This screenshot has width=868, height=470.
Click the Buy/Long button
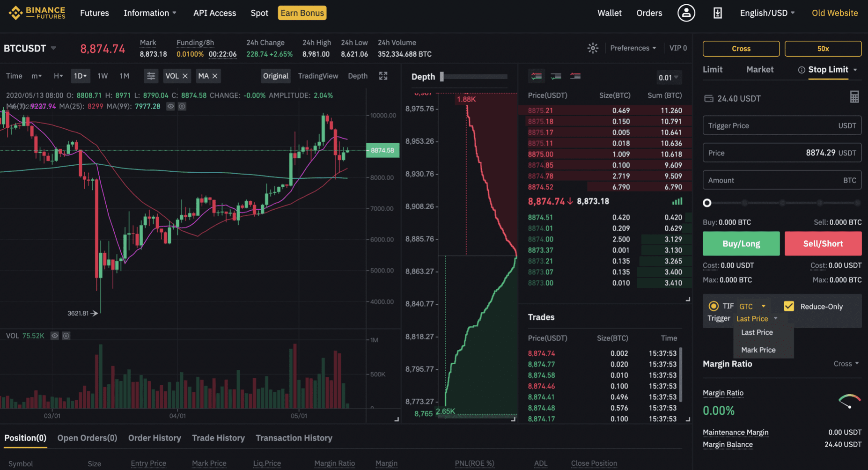tap(741, 243)
